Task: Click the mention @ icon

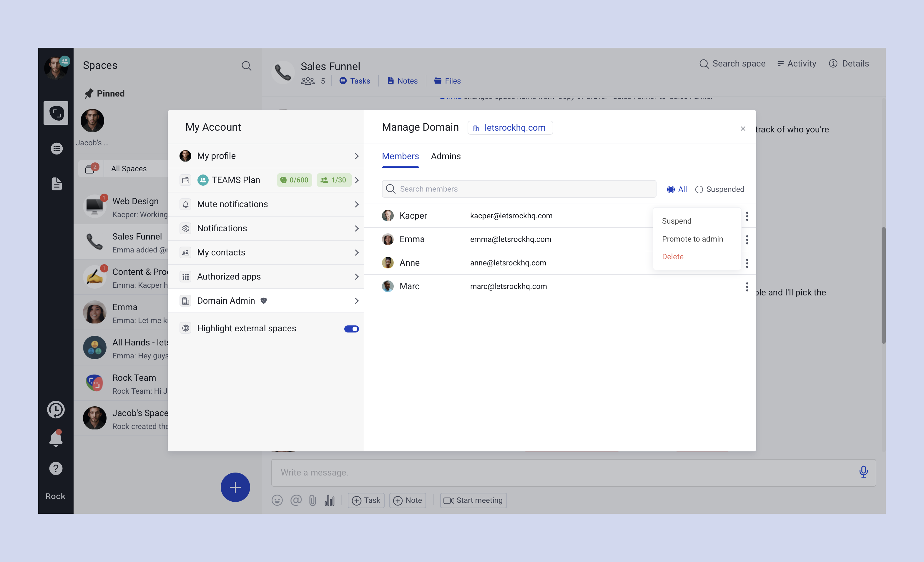Action: [x=295, y=500]
